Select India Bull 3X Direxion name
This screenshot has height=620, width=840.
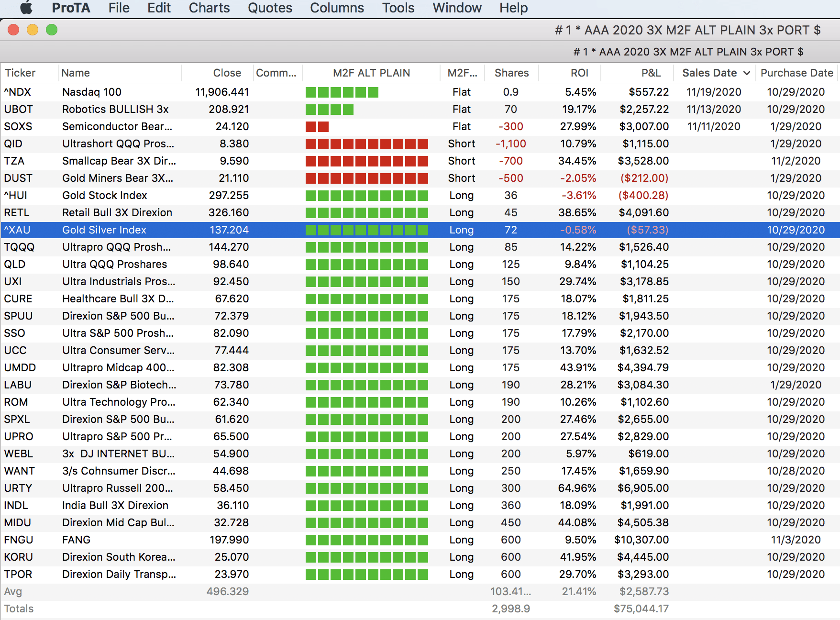(115, 505)
